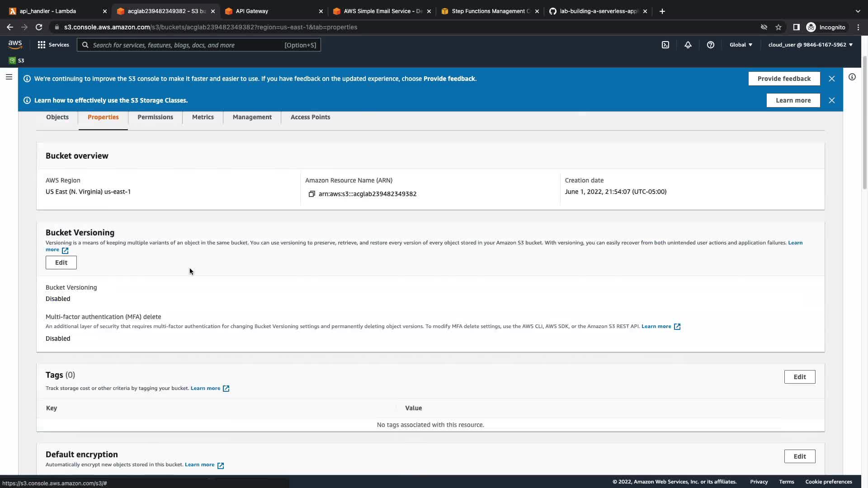This screenshot has height=488, width=868.
Task: Click the AWS logo home icon
Action: tap(15, 44)
